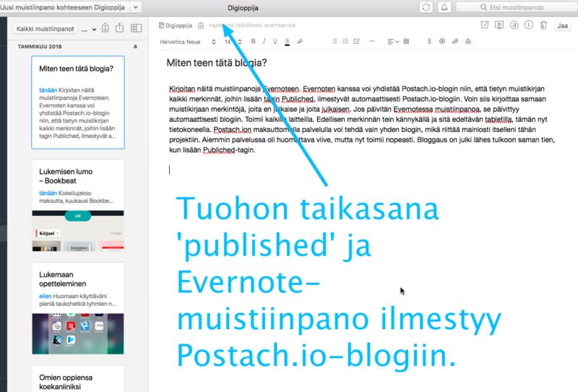Expand the note list options chevron
Image resolution: width=578 pixels, height=392 pixels.
(x=95, y=30)
